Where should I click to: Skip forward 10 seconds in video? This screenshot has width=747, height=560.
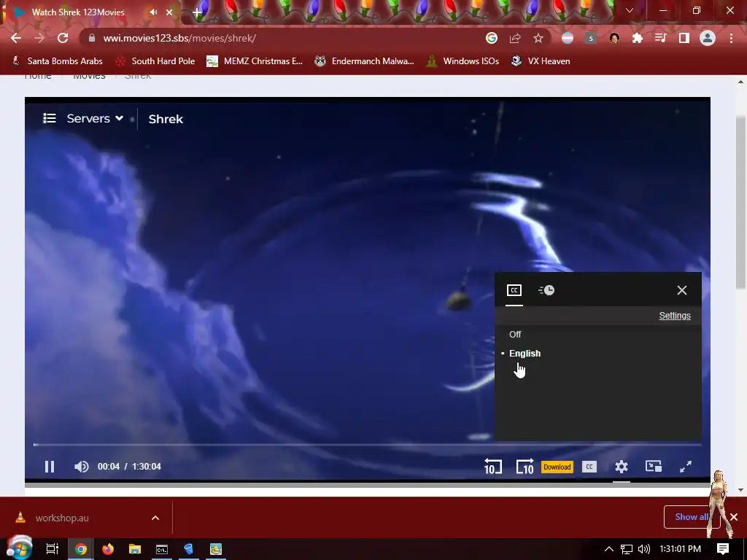click(x=525, y=467)
